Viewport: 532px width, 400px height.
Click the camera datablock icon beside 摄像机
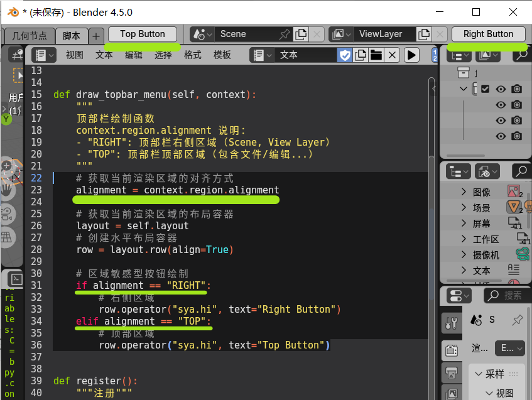[x=522, y=254]
